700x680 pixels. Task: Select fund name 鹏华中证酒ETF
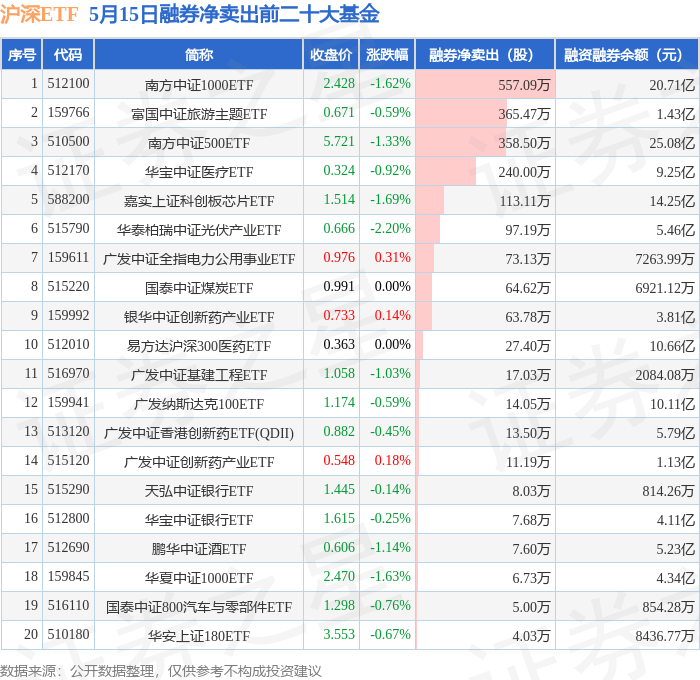pos(199,549)
